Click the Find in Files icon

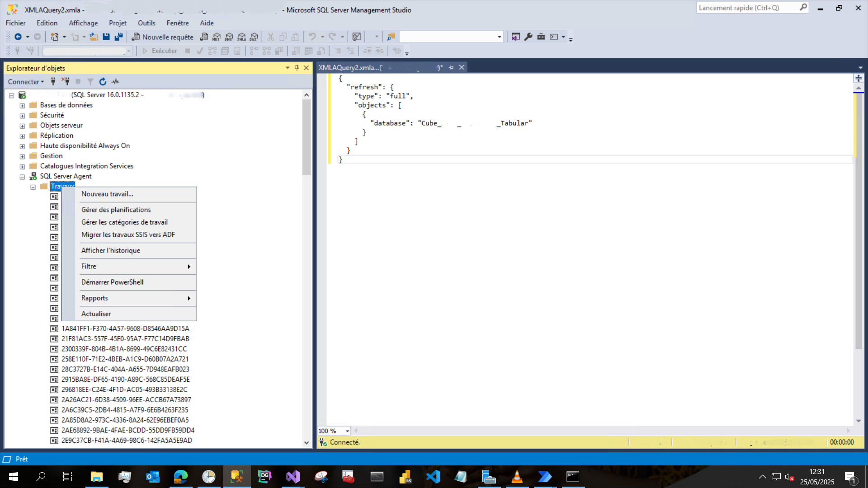[x=391, y=37]
